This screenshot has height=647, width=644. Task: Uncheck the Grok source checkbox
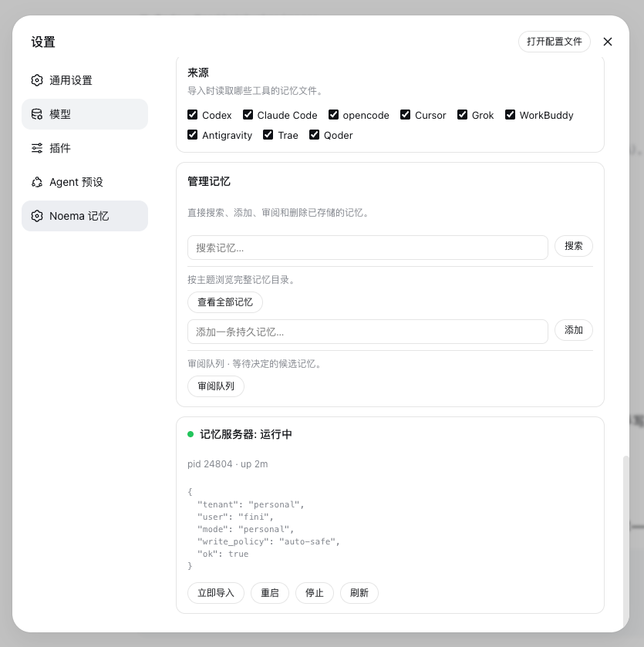(x=462, y=115)
